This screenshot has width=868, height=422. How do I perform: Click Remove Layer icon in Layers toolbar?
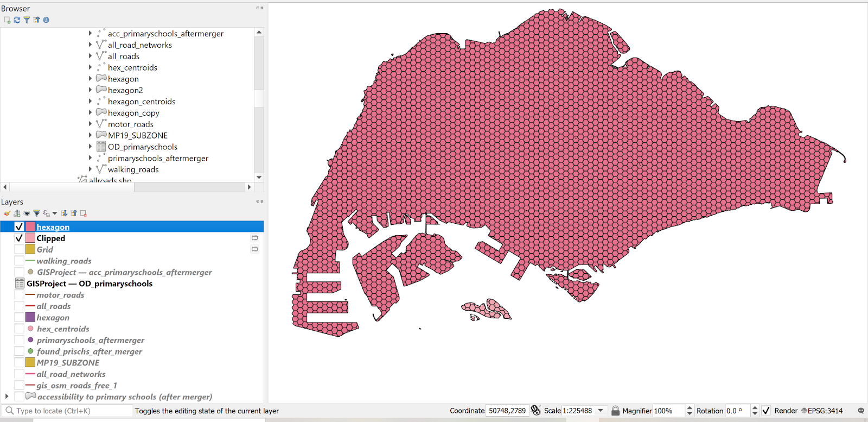tap(84, 213)
